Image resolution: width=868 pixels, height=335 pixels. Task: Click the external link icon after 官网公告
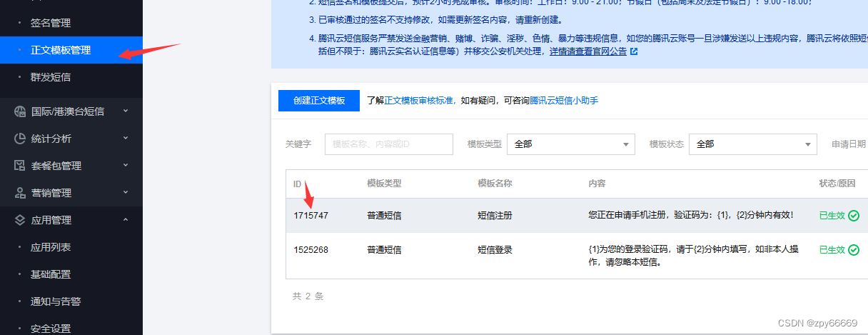pos(634,51)
